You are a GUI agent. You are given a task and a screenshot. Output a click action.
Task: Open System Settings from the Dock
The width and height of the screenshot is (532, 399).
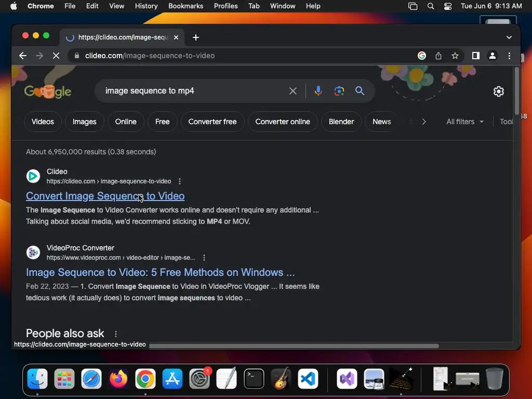click(x=199, y=379)
